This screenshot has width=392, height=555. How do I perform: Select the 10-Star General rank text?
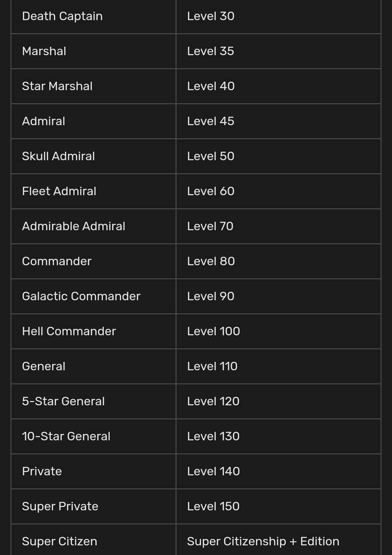click(66, 436)
